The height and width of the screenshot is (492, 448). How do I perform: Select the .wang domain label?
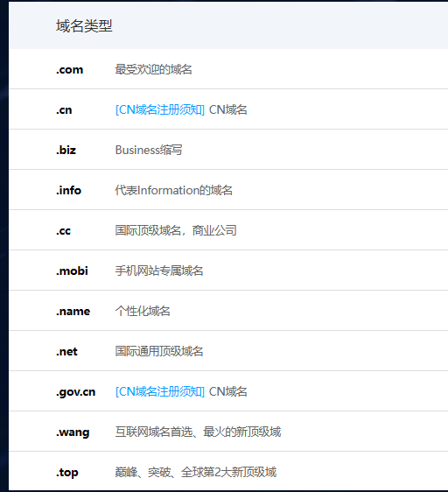click(x=73, y=432)
